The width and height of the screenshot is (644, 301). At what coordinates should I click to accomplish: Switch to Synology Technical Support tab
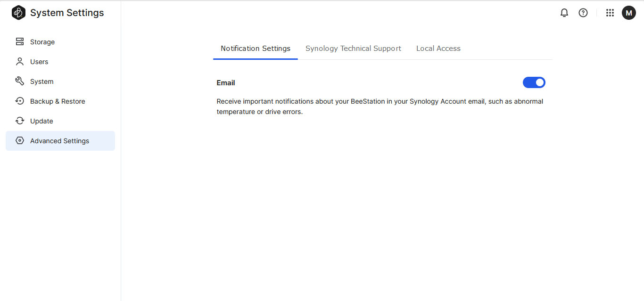tap(353, 49)
